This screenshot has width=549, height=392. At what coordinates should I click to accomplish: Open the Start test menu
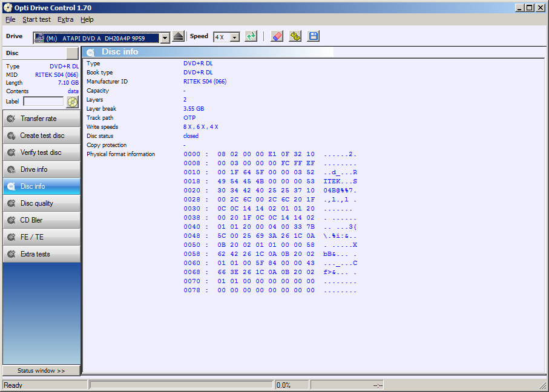[36, 19]
